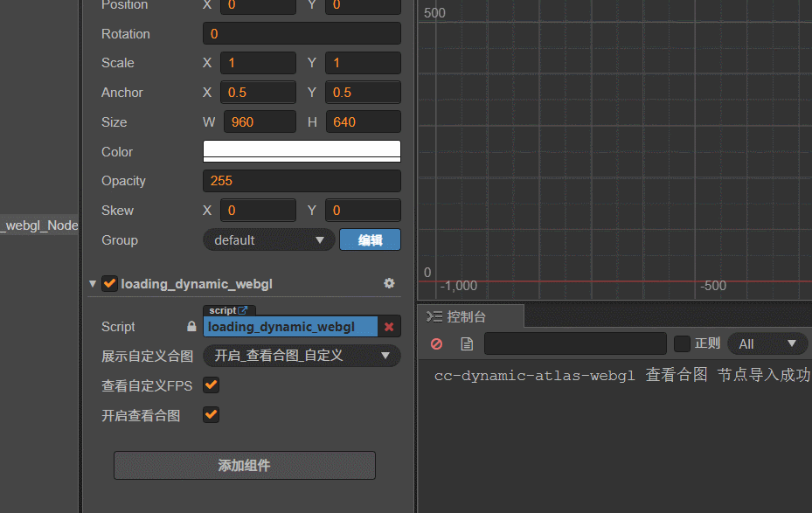Image resolution: width=812 pixels, height=513 pixels.
Task: Click the 编辑 group button
Action: pyautogui.click(x=370, y=239)
